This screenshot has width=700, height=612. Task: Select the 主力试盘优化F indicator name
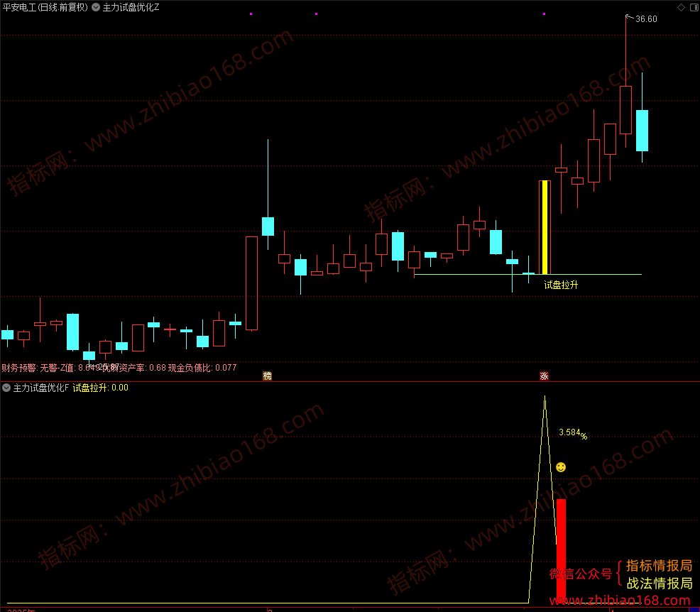(x=41, y=388)
